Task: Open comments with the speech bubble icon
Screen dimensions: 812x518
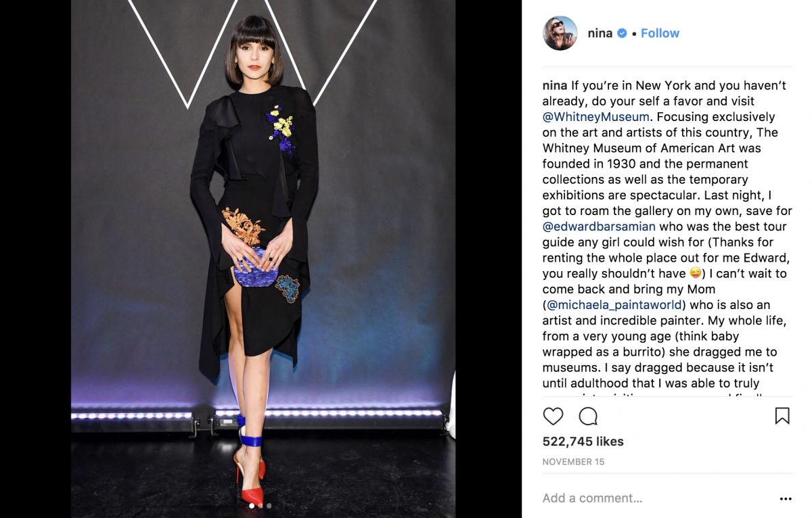Action: [x=588, y=417]
